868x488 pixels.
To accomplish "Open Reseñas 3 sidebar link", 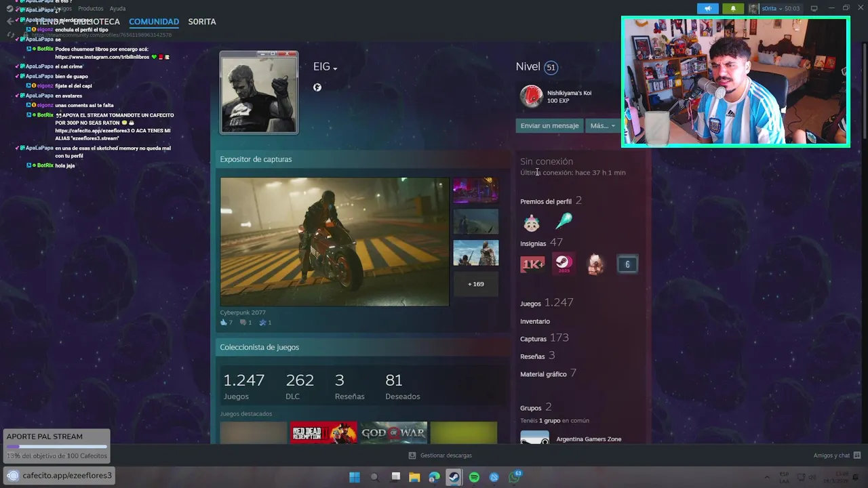I will [538, 356].
